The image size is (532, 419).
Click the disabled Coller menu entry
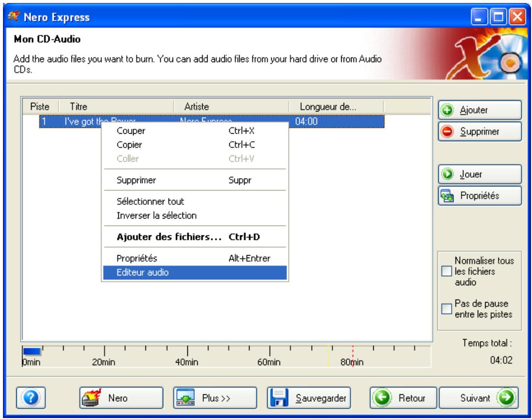195,158
